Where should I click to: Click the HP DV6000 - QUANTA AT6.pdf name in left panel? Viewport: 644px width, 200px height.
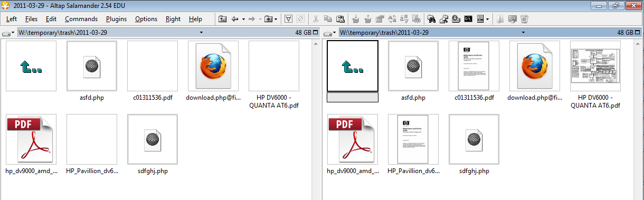click(x=274, y=101)
